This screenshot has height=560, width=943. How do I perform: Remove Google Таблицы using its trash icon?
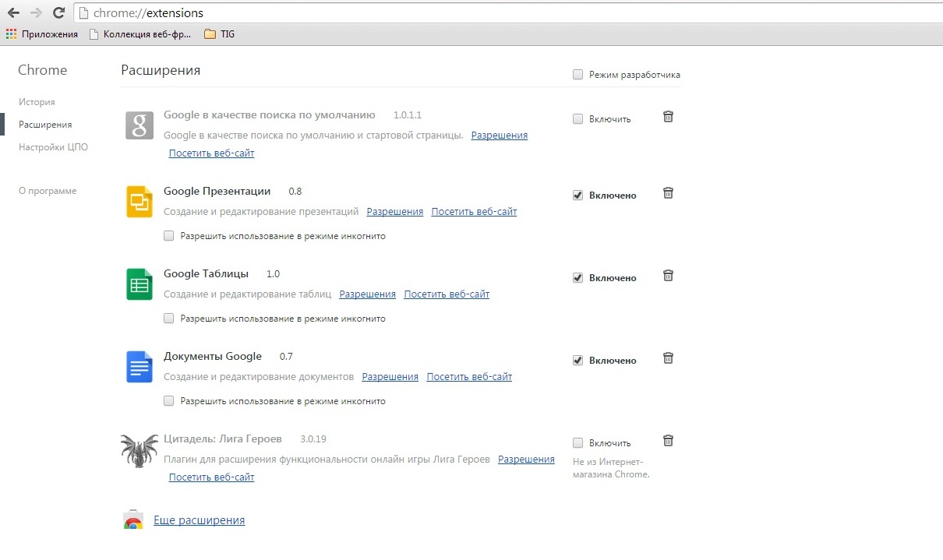click(668, 276)
